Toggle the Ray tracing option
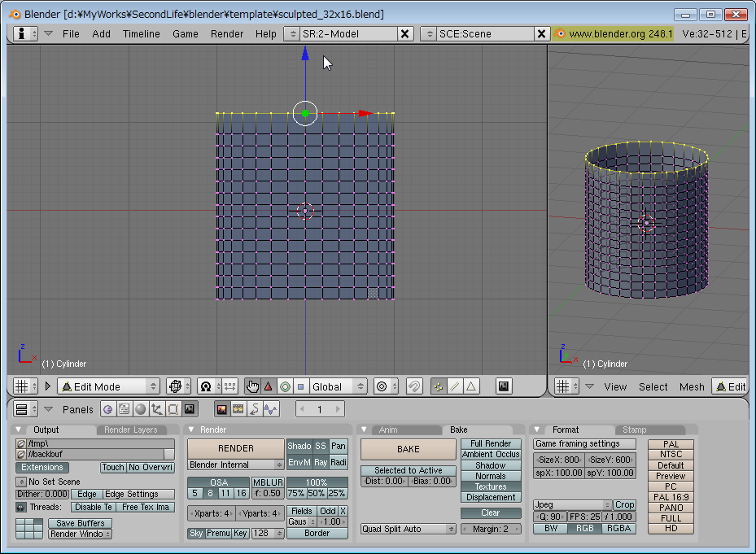 pyautogui.click(x=321, y=462)
